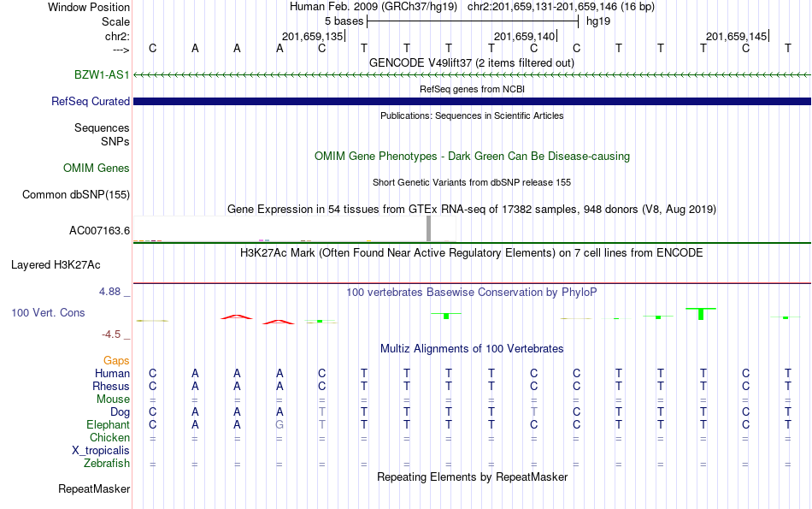Click the hg19 label beside scale bar
Viewport: 812px width, 509px height.
coord(598,21)
